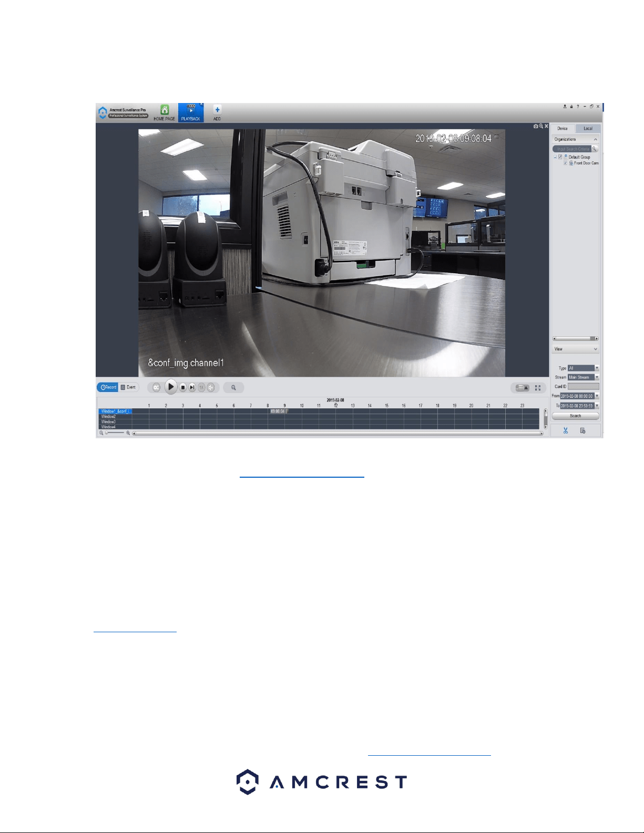Uncheck the Front Door Cam checkbox
This screenshot has width=644, height=833.
pyautogui.click(x=565, y=163)
